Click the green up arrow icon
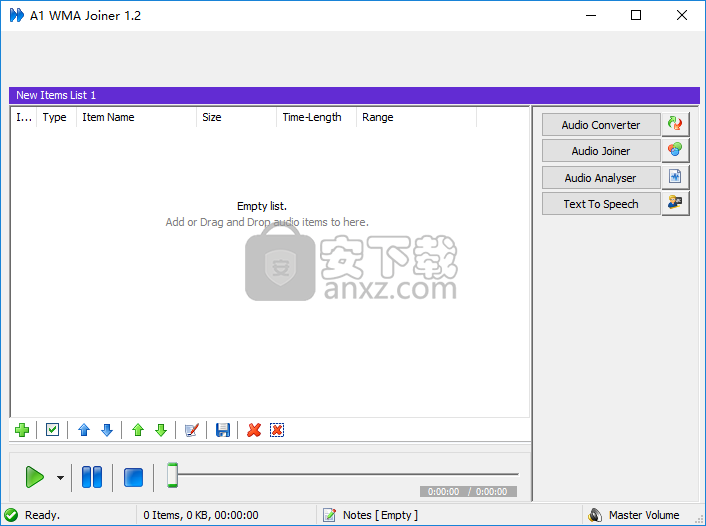706x526 pixels. click(138, 430)
